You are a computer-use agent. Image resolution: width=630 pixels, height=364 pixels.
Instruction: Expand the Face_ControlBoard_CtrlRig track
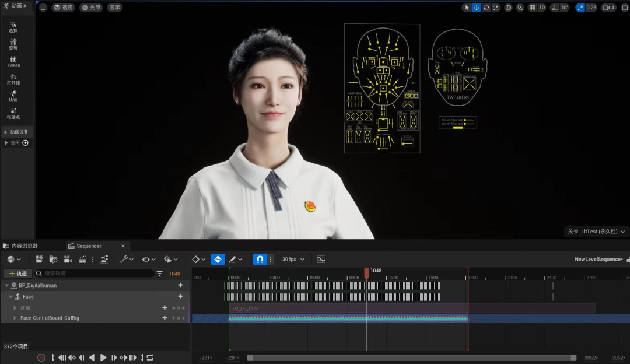pyautogui.click(x=15, y=318)
